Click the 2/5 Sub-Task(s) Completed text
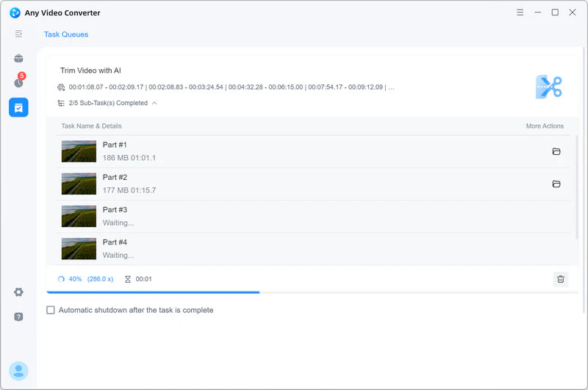The height and width of the screenshot is (390, 588). click(108, 103)
